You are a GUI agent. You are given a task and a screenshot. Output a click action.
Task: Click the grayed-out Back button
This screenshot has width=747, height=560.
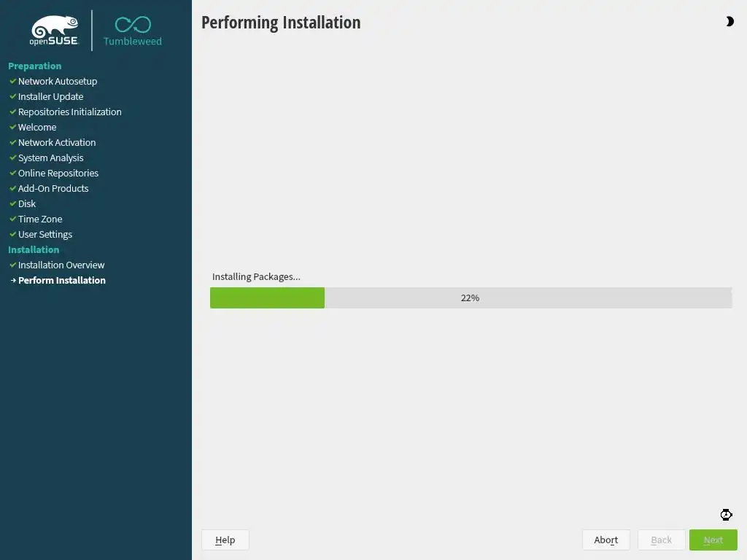[x=661, y=540]
